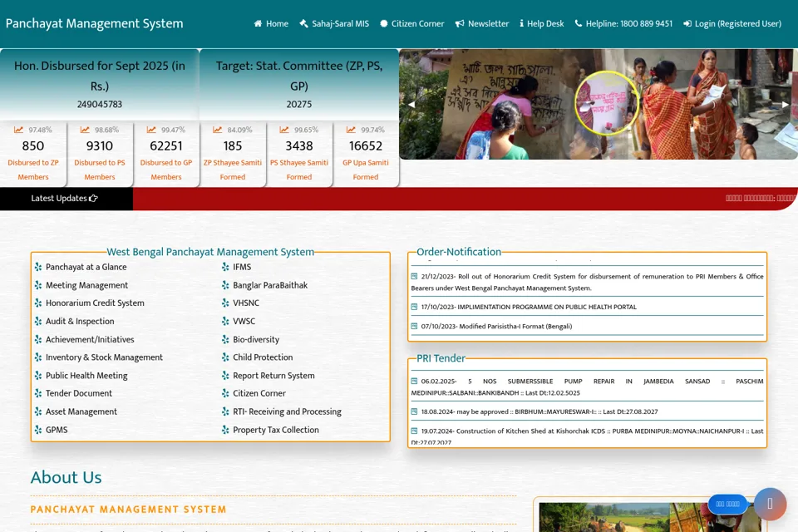Click the Helpline 1800 889 9451 entry
798x532 pixels.
[x=623, y=23]
